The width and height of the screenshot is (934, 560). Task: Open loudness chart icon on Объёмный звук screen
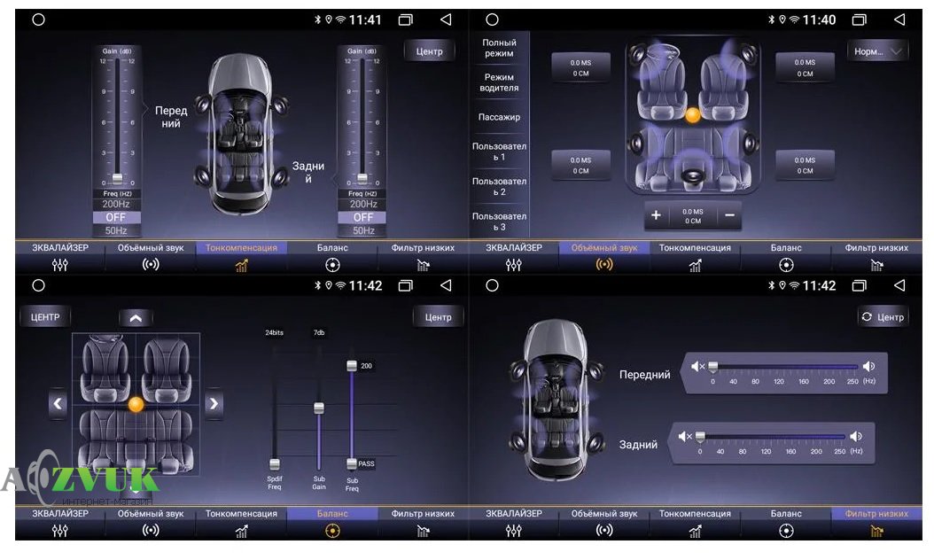pyautogui.click(x=695, y=266)
